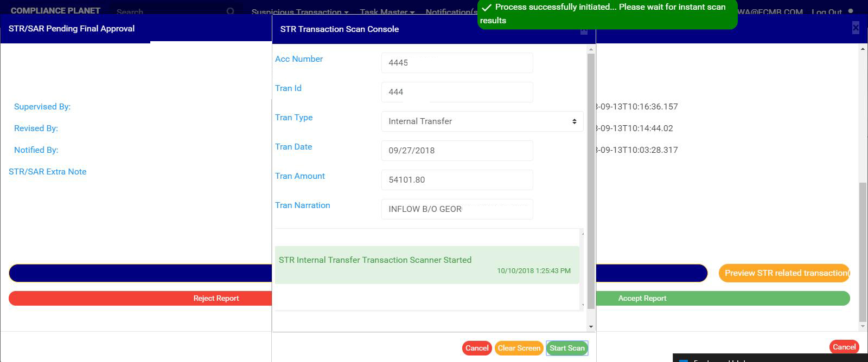868x362 pixels.
Task: Click inside the Acc Number field
Action: 457,63
